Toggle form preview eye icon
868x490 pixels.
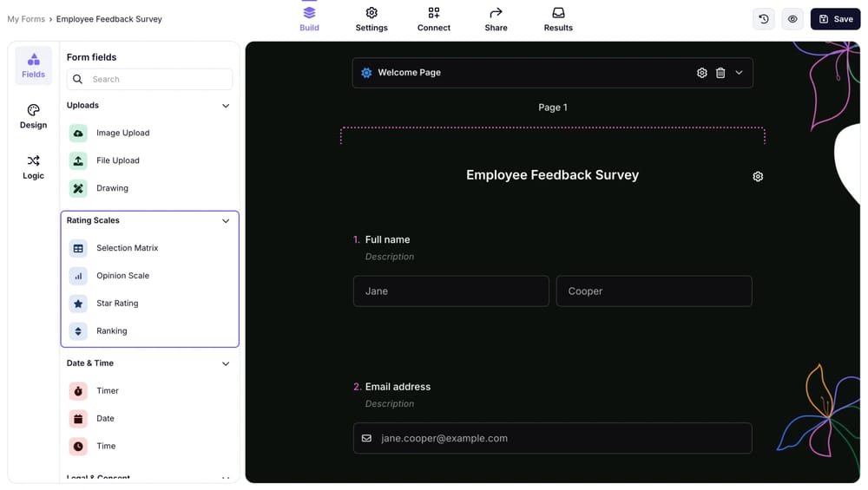click(x=792, y=19)
